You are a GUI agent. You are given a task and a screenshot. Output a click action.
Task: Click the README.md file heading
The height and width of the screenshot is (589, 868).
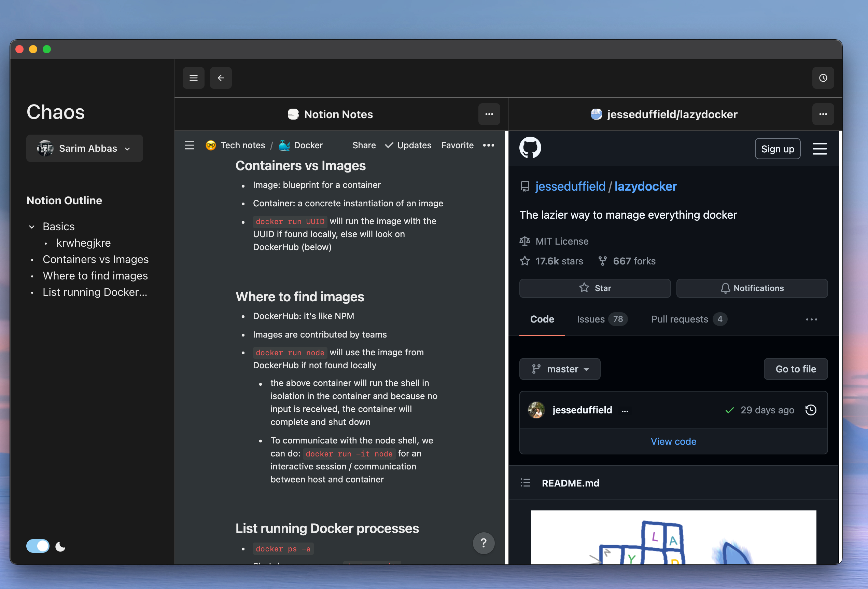pyautogui.click(x=570, y=483)
